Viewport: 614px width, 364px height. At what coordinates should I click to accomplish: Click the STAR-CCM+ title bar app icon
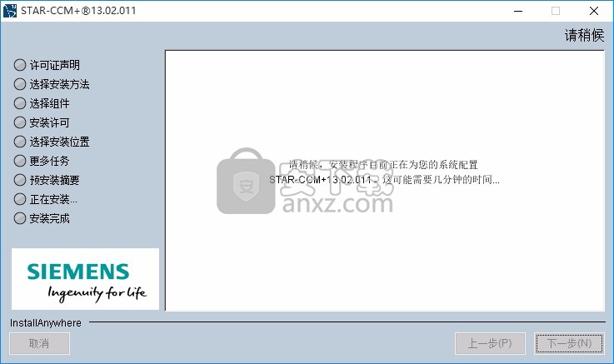[10, 11]
